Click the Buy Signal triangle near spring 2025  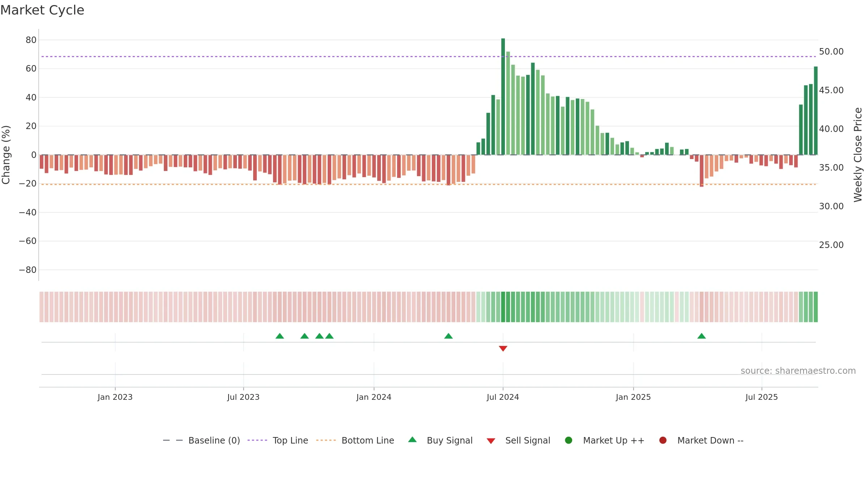[x=701, y=336]
